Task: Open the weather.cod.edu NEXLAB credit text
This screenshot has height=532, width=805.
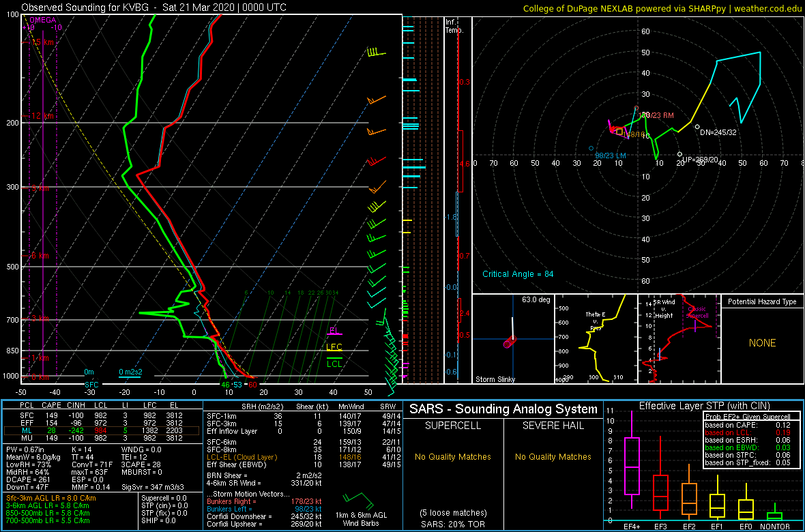Action: [662, 8]
